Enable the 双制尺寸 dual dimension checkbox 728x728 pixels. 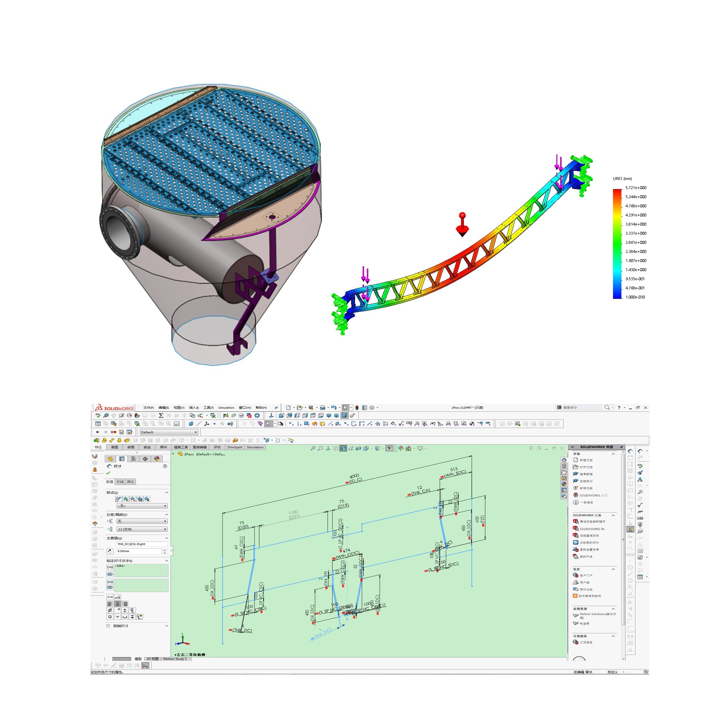tap(108, 626)
